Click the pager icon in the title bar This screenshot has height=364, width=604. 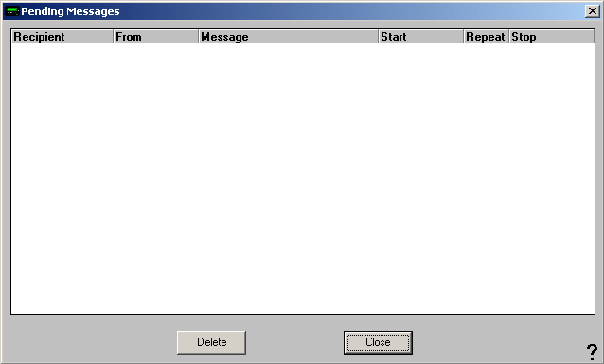point(12,11)
